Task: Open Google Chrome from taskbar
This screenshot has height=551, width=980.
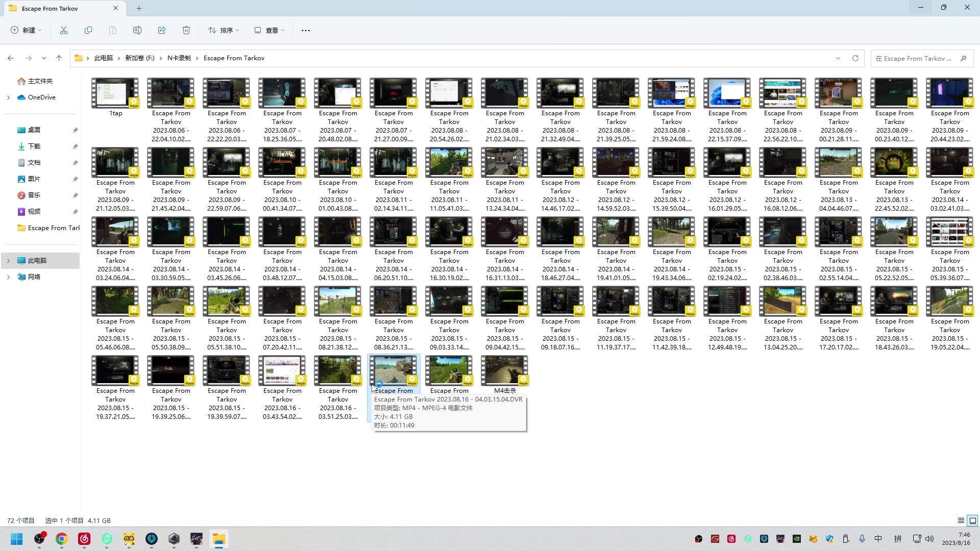Action: [62, 539]
